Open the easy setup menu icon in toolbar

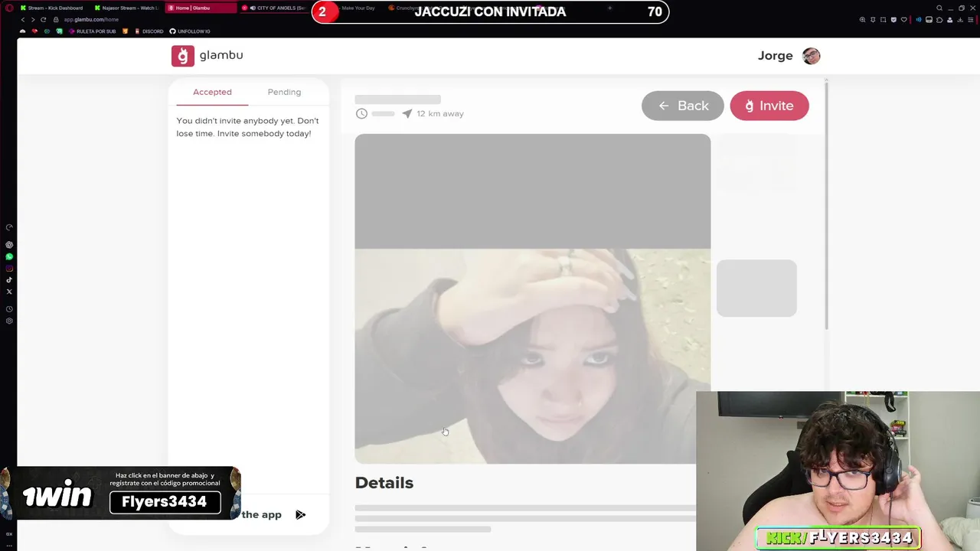(x=971, y=20)
